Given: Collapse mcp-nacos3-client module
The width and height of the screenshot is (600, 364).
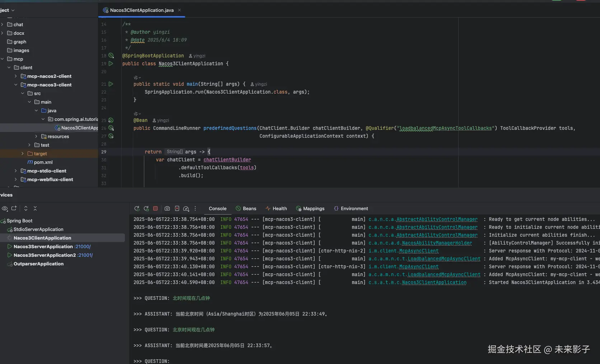Looking at the screenshot, I should (16, 85).
